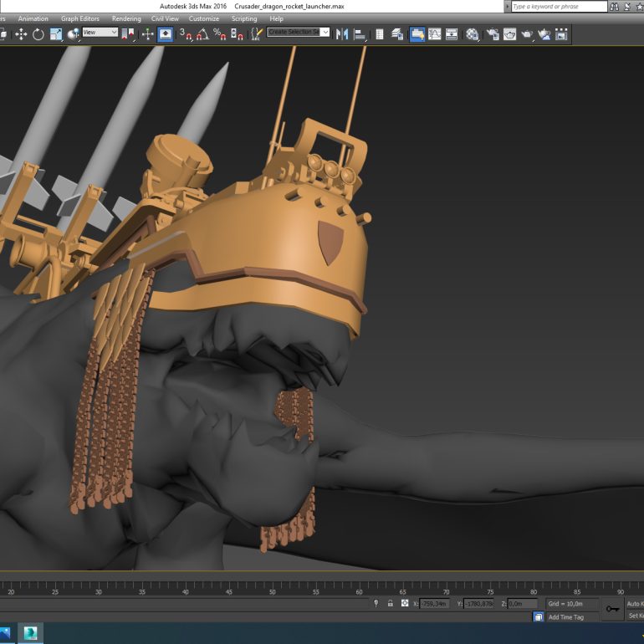Click frame 75 on the timeline
The width and height of the screenshot is (644, 644).
click(490, 591)
